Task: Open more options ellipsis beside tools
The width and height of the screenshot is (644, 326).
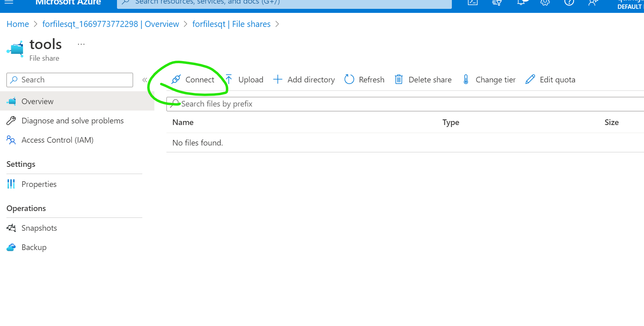Action: pyautogui.click(x=81, y=44)
